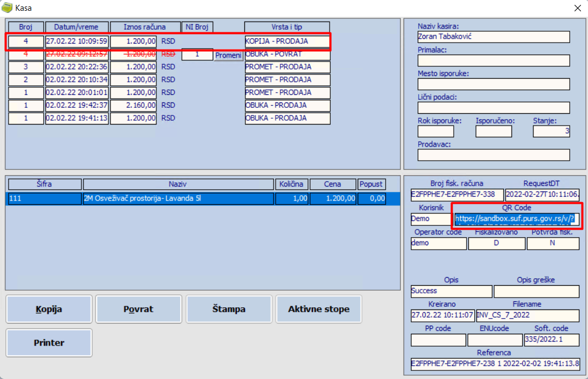Select the Broj fisk. računa field

pyautogui.click(x=457, y=195)
